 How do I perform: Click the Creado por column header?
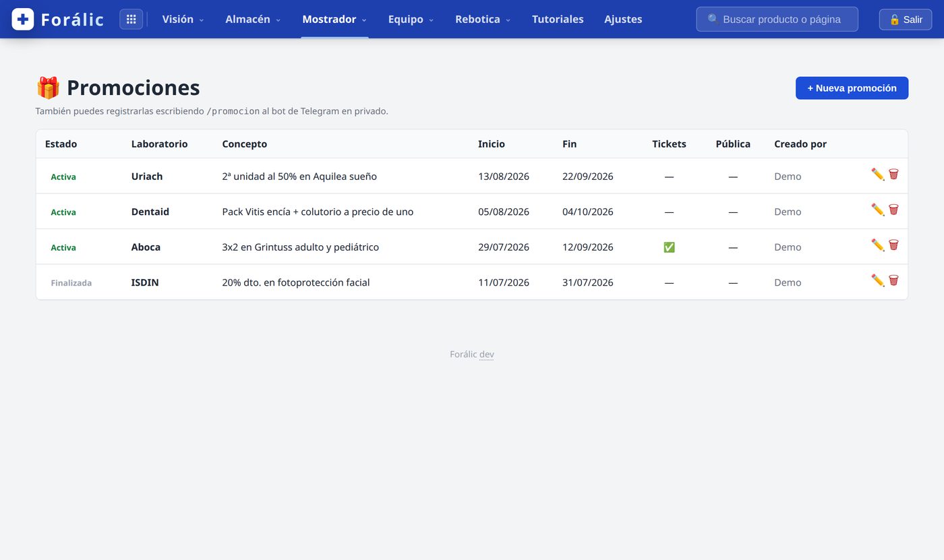[800, 144]
